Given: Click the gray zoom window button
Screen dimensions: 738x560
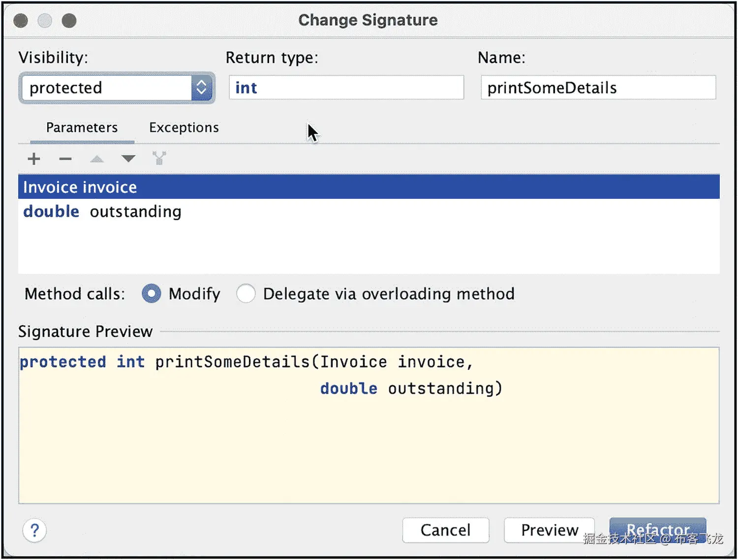Looking at the screenshot, I should click(x=69, y=21).
